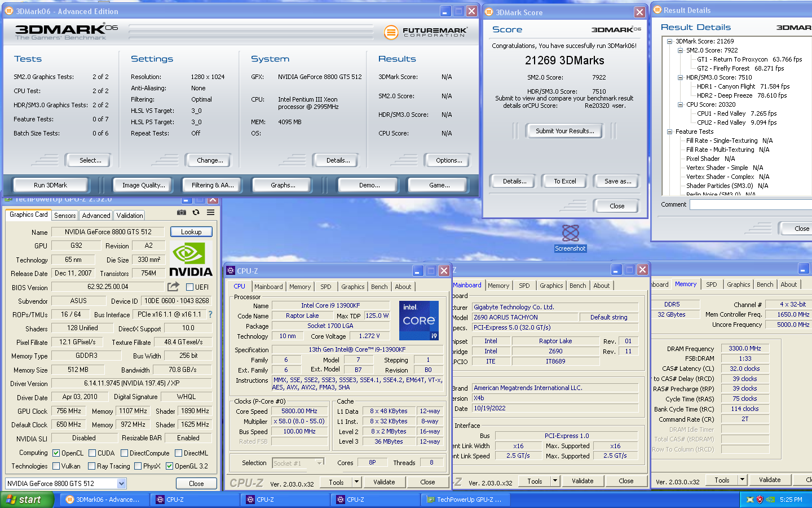Check the Vulkan checkbox
The image size is (812, 508).
[x=56, y=466]
